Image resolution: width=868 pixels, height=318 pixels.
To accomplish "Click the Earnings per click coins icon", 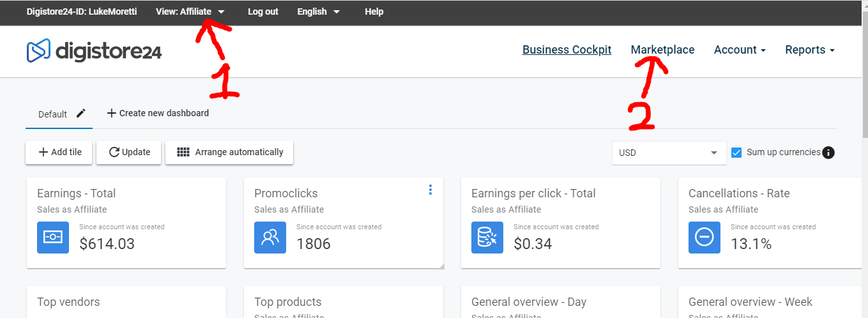I will [x=487, y=238].
